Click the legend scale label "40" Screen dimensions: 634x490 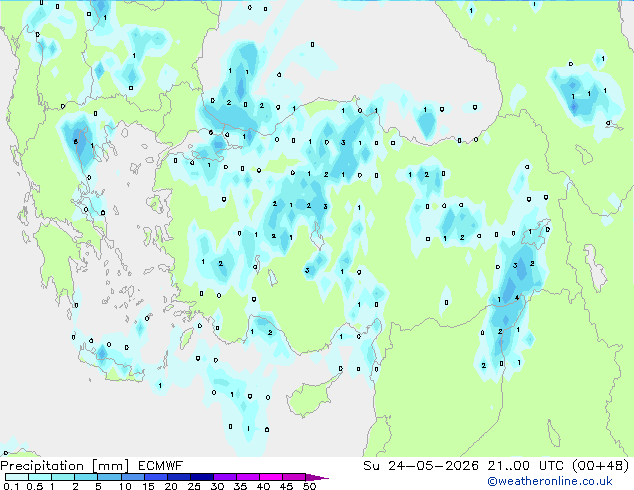click(x=263, y=486)
